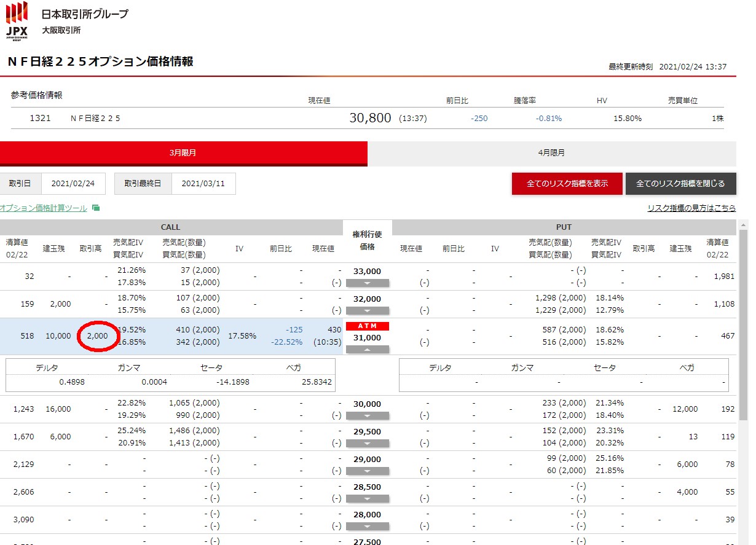
Task: Click the code 1321
Action: [x=41, y=118]
